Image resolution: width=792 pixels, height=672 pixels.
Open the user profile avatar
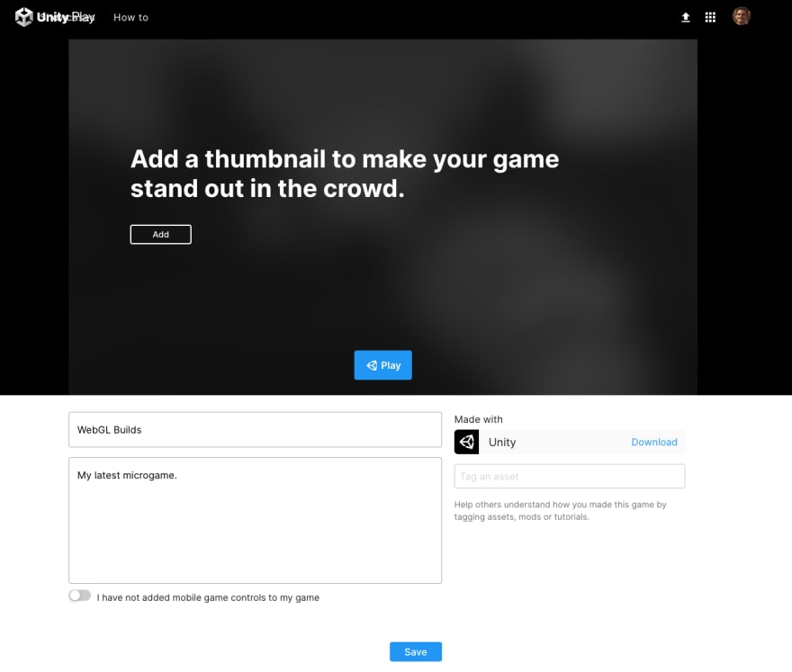coord(741,16)
